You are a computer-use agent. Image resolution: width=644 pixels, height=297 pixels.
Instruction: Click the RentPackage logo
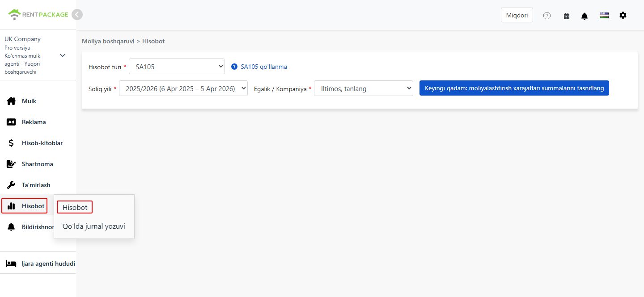coord(38,15)
